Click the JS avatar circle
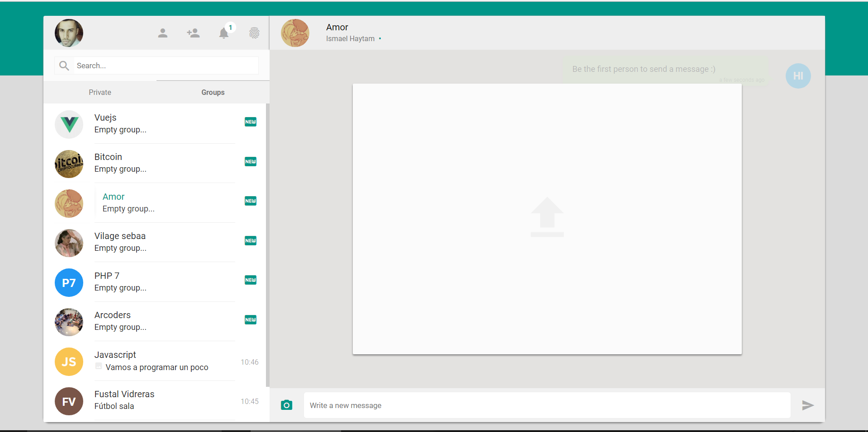This screenshot has width=868, height=432. [x=69, y=362]
